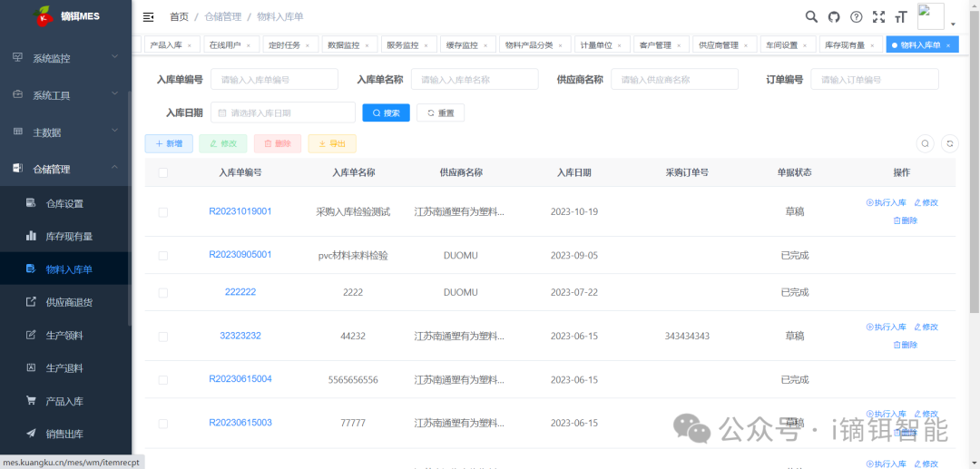Click the blue 搜索 button

point(386,113)
